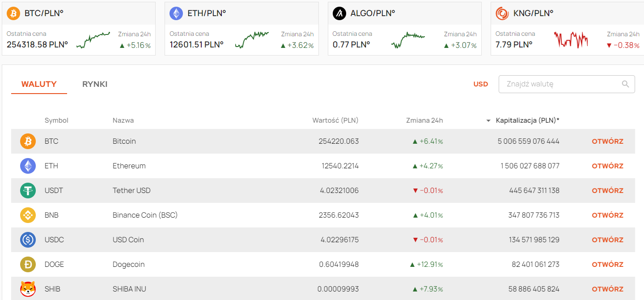Click Dogecoin's +12.91% change value
Viewport: 644px width, 300px height.
tap(426, 265)
